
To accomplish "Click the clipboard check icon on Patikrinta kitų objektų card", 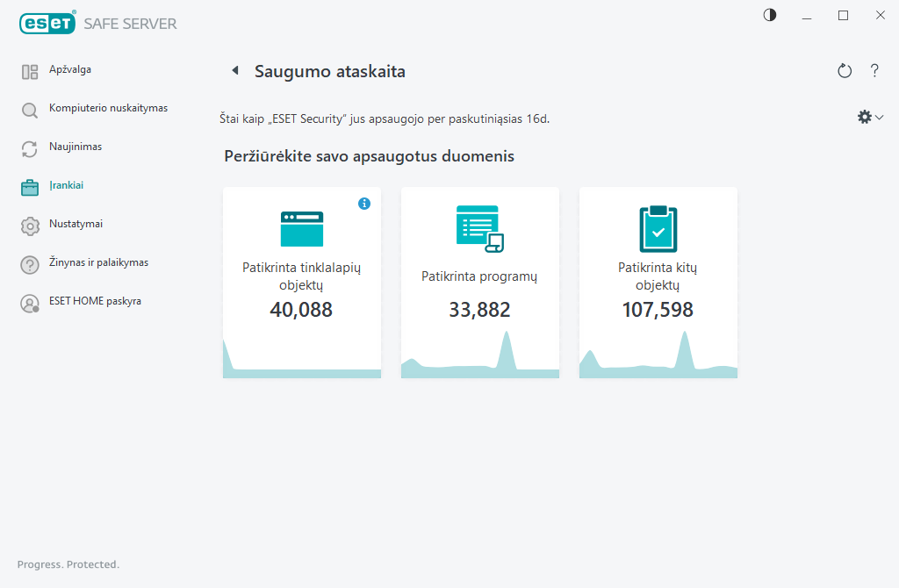I will coord(658,229).
